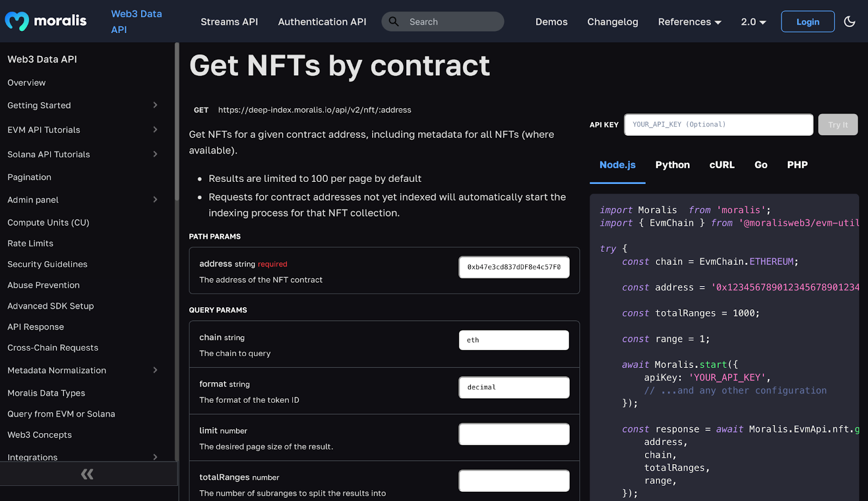Click the search magnifier icon
The width and height of the screenshot is (868, 501).
click(393, 21)
